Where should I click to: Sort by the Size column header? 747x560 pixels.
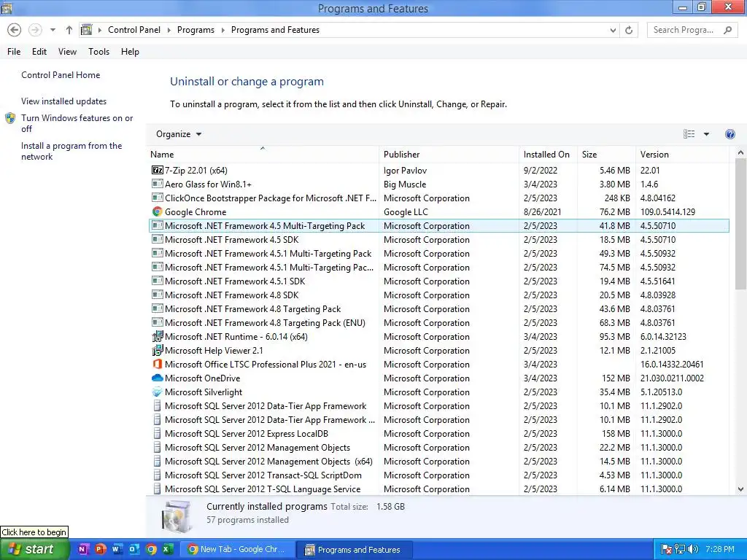(x=606, y=155)
